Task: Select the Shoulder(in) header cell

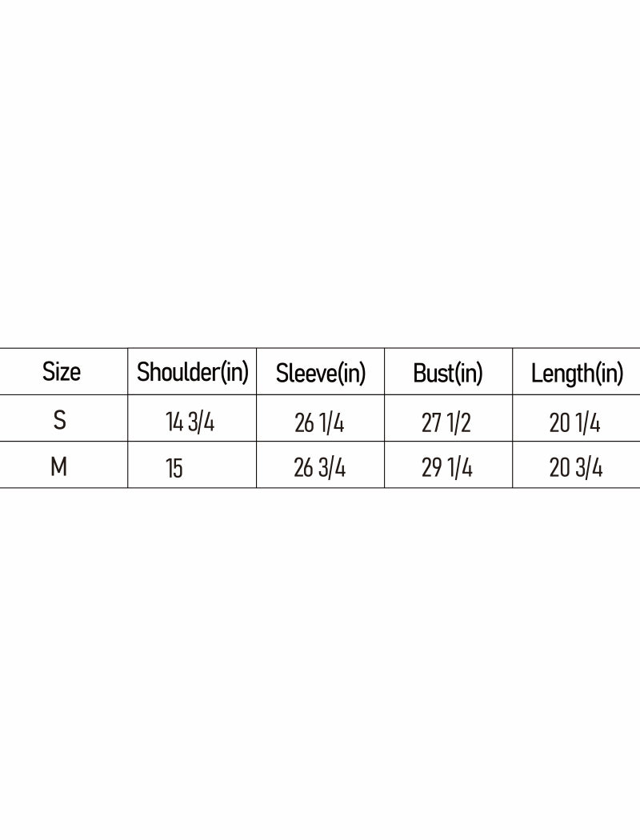Action: pos(193,372)
